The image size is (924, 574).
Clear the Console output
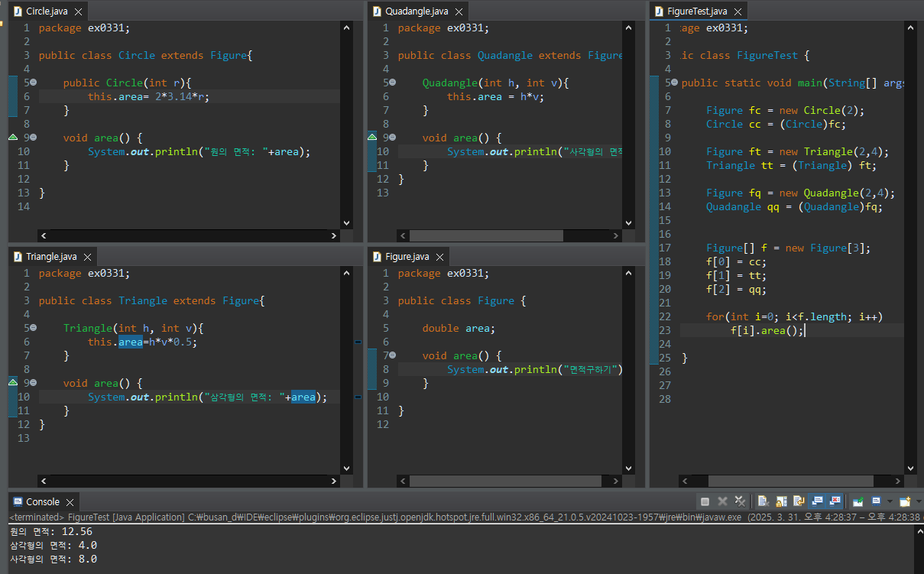(763, 501)
